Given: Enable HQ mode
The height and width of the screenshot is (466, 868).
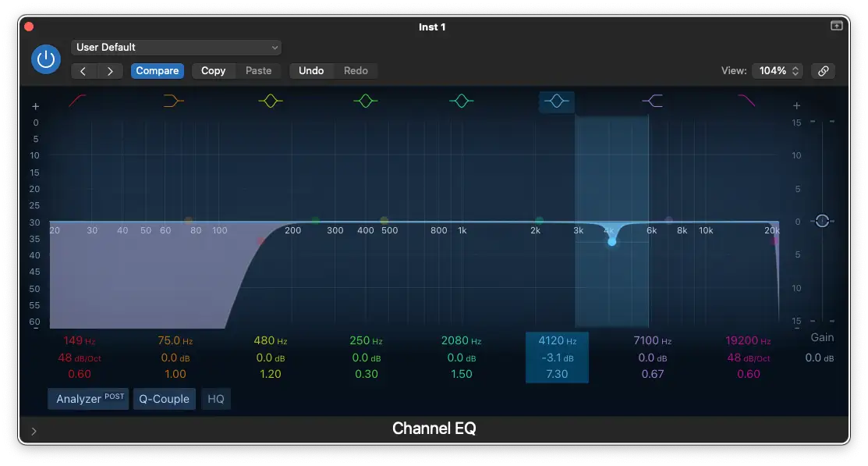Looking at the screenshot, I should coord(216,399).
